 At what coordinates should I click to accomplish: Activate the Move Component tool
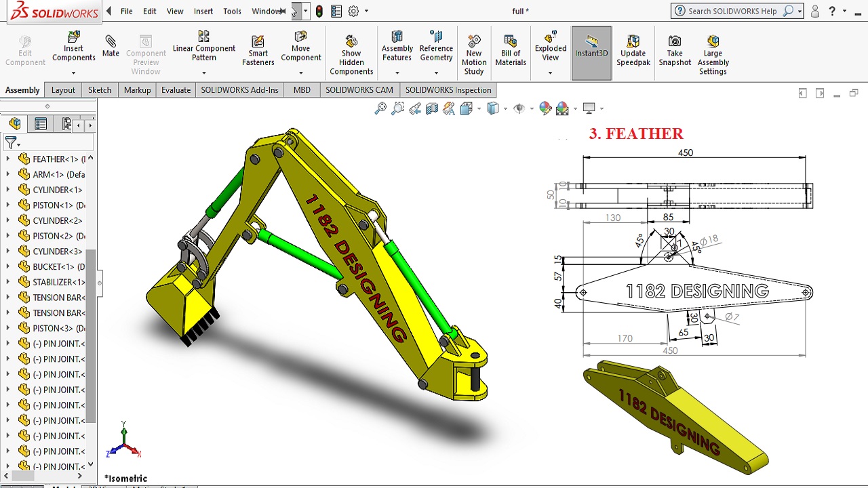pyautogui.click(x=301, y=46)
